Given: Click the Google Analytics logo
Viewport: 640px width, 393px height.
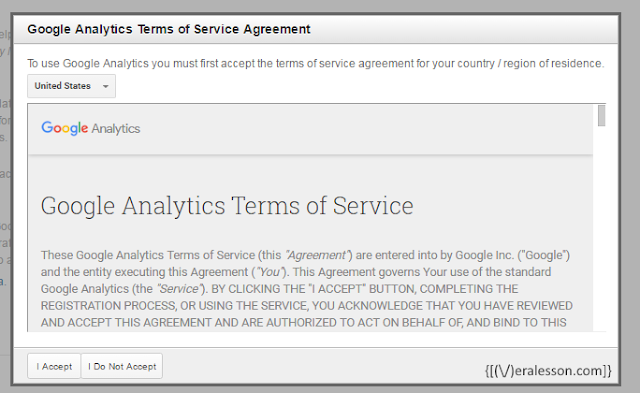Looking at the screenshot, I should point(91,128).
